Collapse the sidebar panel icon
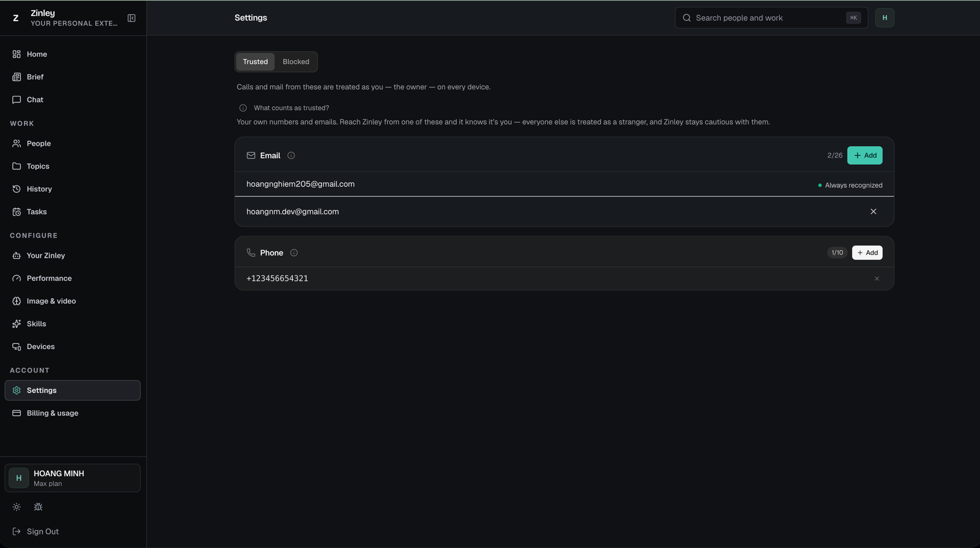The image size is (980, 548). (x=131, y=18)
